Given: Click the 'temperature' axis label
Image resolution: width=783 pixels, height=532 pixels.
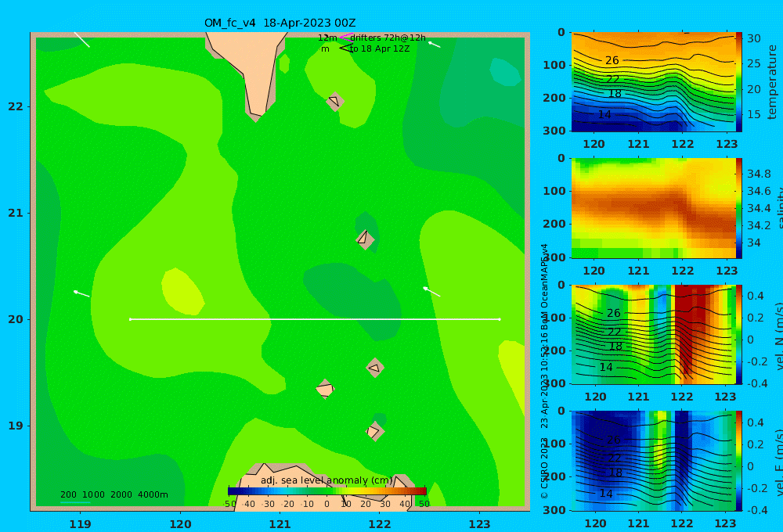Looking at the screenshot, I should coord(773,82).
